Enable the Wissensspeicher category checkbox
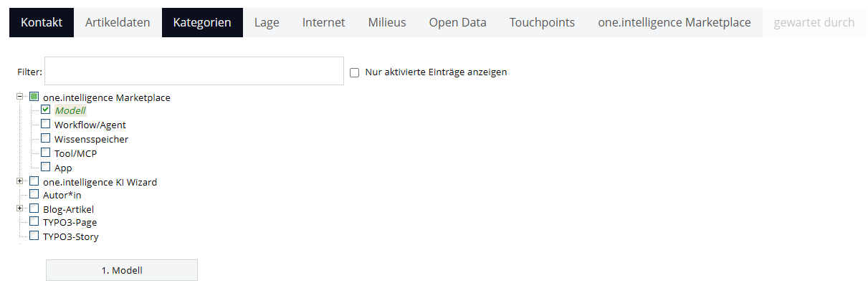 pos(46,138)
